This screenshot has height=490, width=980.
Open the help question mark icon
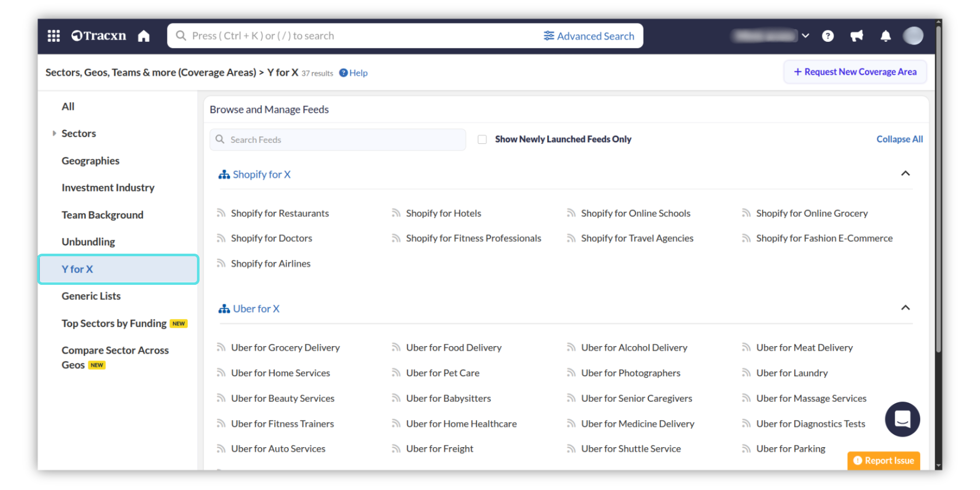pyautogui.click(x=828, y=36)
